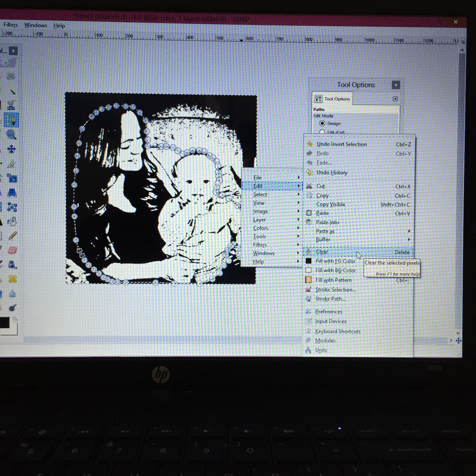
Task: Select the Move tool
Action: click(11, 149)
